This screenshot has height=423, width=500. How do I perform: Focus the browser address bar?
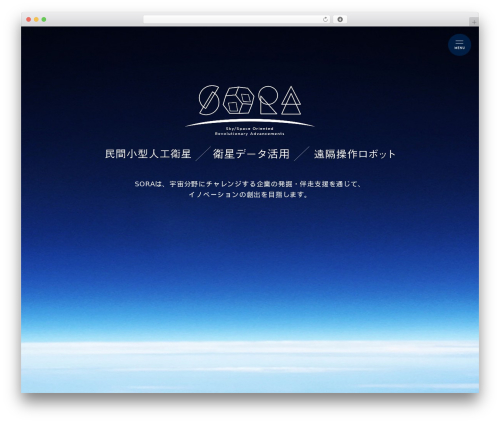pos(237,19)
